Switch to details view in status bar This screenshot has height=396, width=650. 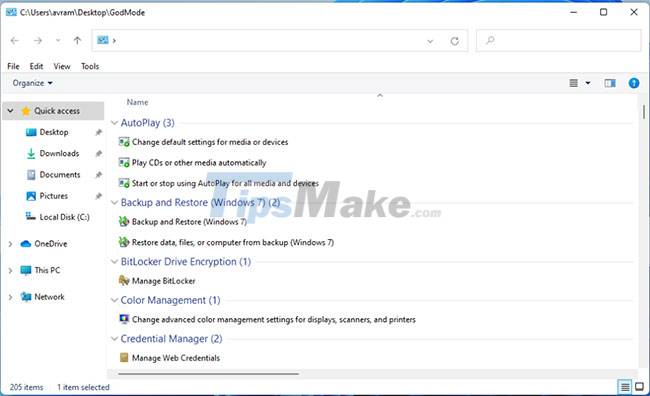(624, 387)
